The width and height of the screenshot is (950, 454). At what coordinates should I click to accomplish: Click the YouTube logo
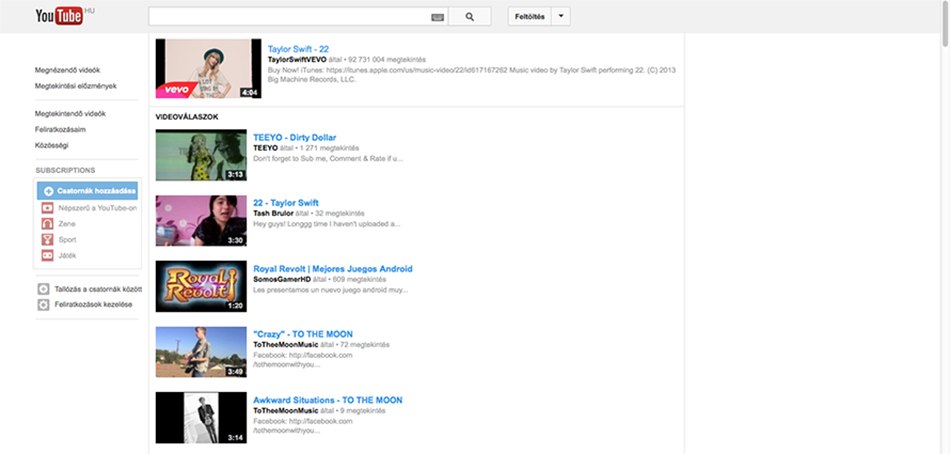[57, 16]
